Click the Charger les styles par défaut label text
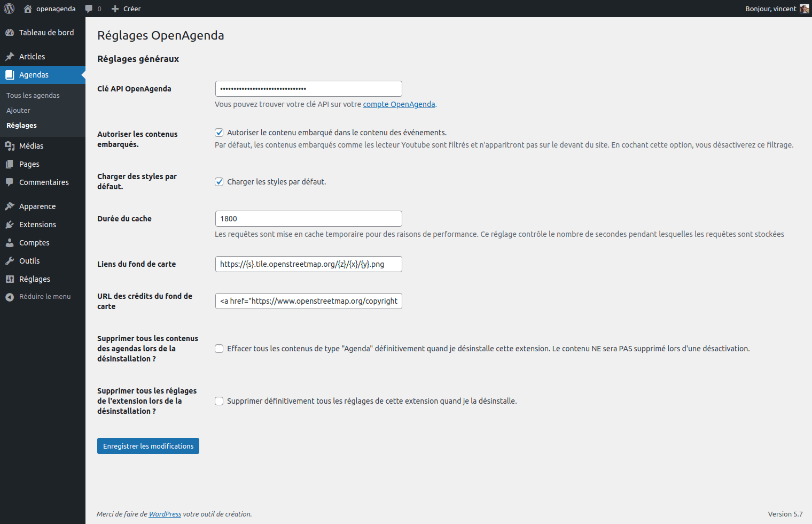 (277, 182)
